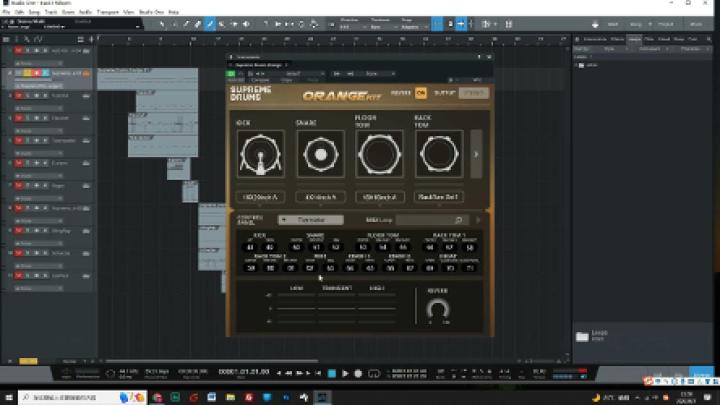Close the Supreme Drums Orange tab
720x405 pixels.
(286, 65)
